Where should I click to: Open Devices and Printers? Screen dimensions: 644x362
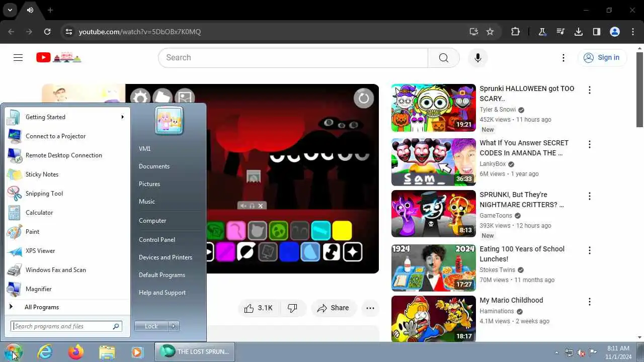pos(166,257)
